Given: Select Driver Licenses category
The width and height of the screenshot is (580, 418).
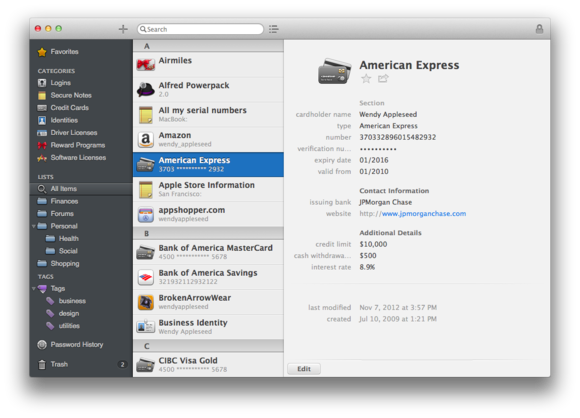Looking at the screenshot, I should coord(81,133).
